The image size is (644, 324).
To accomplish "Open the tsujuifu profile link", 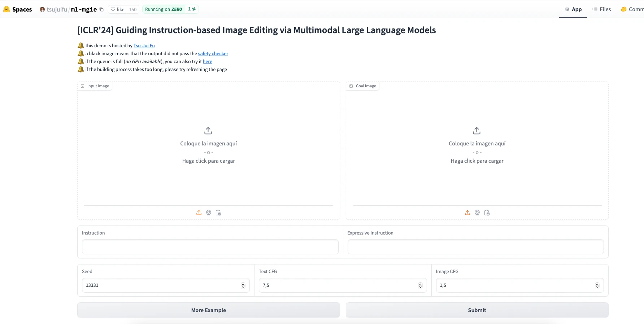I will tap(57, 9).
